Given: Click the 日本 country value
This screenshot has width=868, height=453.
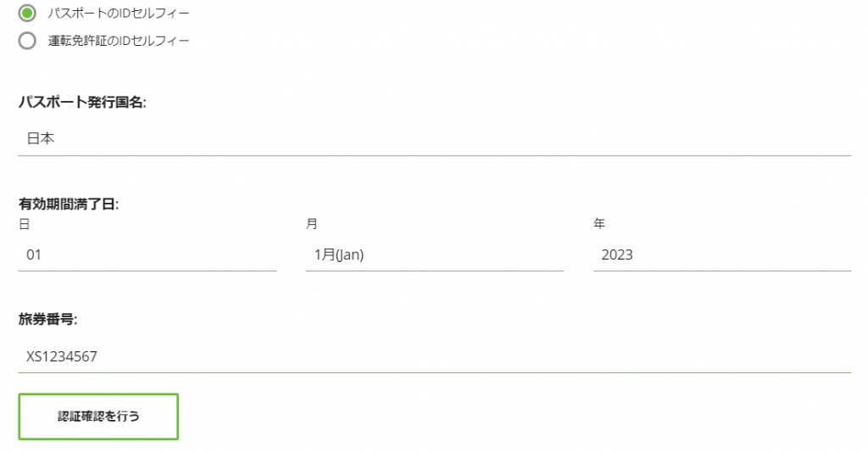Looking at the screenshot, I should point(41,139).
